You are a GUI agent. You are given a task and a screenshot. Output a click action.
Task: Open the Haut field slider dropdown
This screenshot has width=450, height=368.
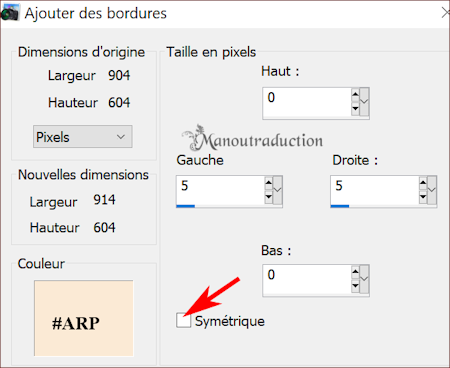point(364,101)
